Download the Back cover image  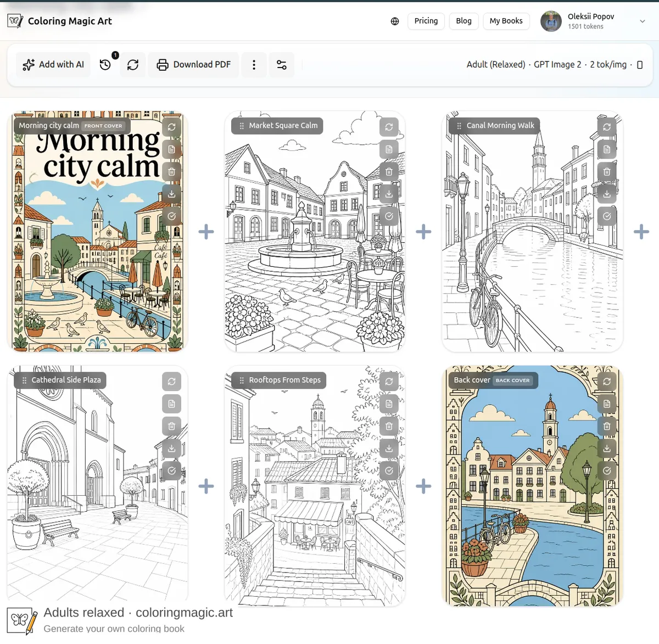pyautogui.click(x=607, y=449)
